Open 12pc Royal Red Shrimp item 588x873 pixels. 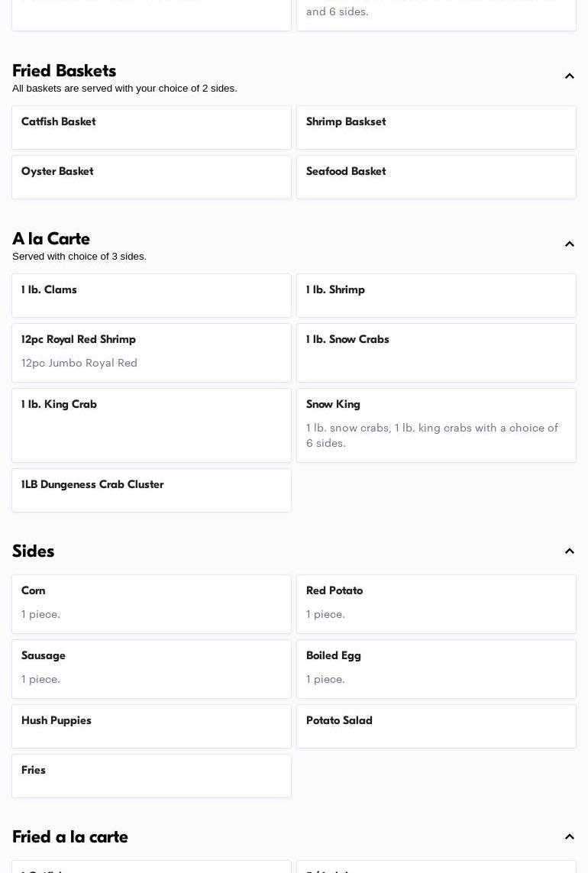[x=151, y=352]
